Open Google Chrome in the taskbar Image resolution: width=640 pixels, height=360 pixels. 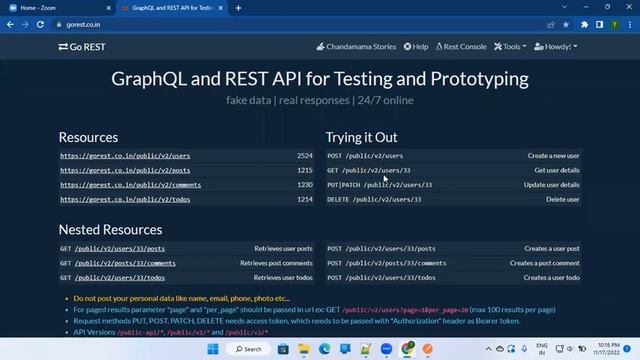coord(407,349)
